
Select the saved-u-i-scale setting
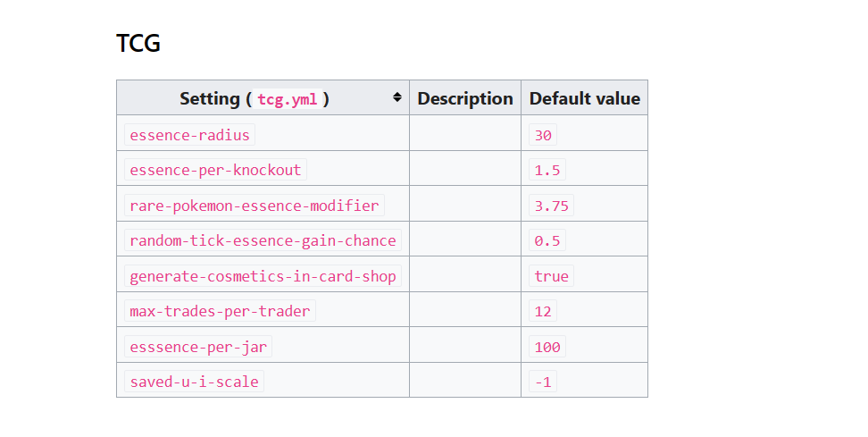click(195, 382)
